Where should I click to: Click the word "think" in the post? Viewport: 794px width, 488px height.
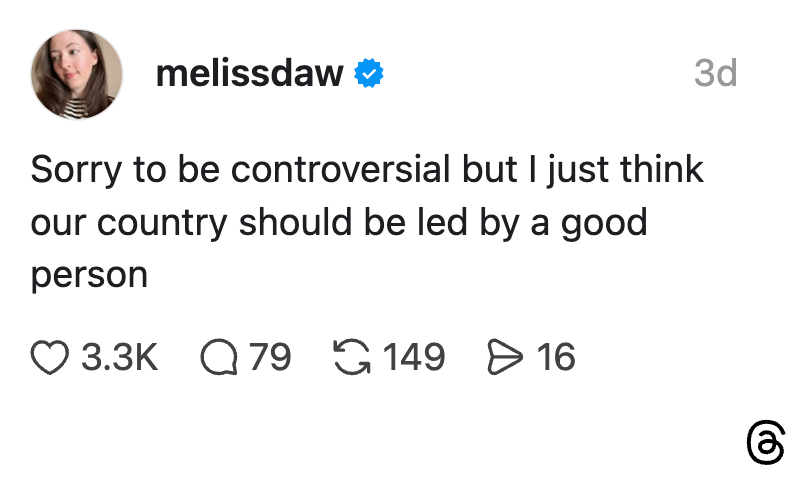point(662,169)
